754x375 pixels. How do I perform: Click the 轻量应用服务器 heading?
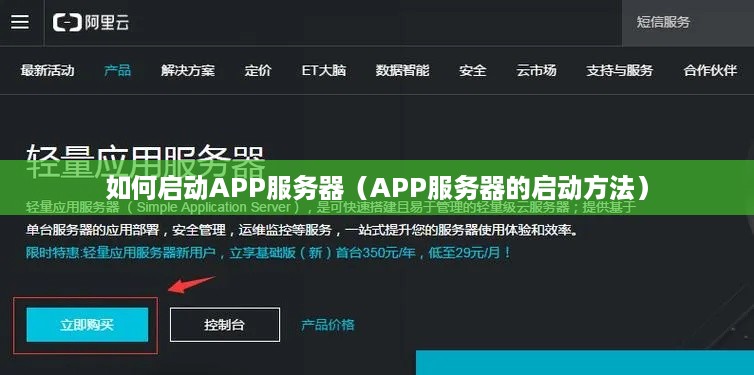click(x=145, y=161)
